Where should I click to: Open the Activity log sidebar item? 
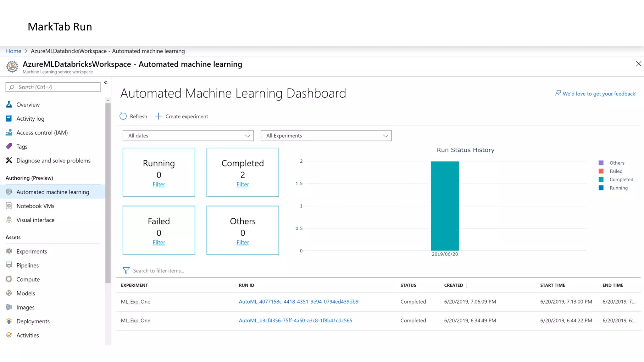[x=30, y=119]
